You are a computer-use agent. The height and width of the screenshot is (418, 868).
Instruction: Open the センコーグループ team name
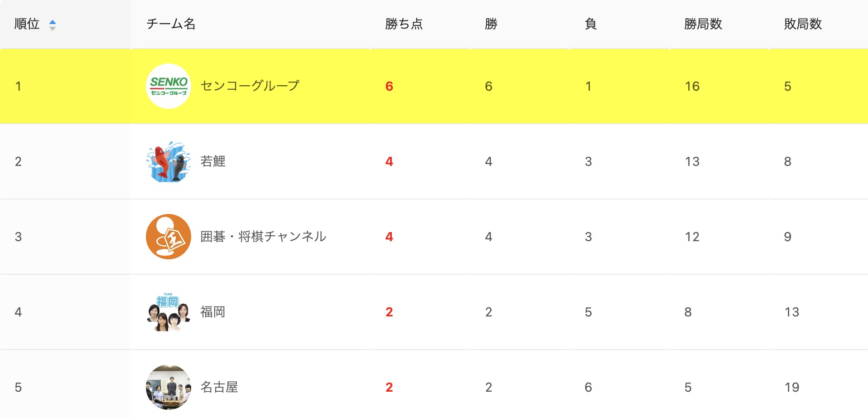[250, 86]
